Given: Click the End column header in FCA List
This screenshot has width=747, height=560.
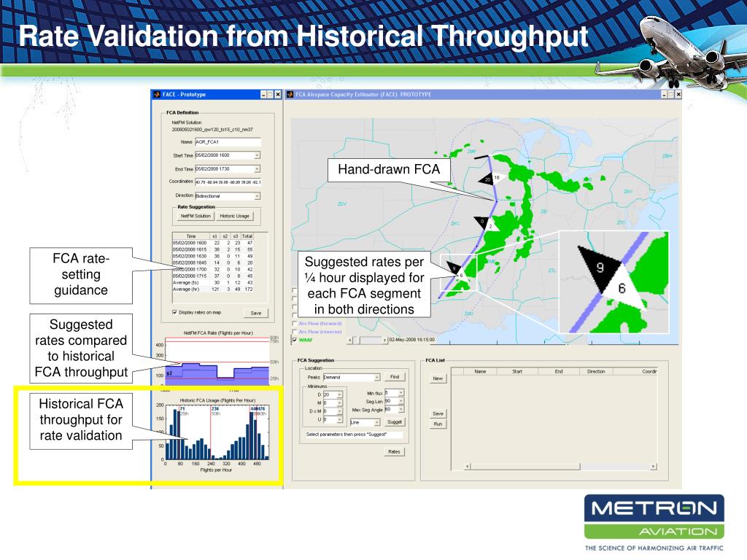Looking at the screenshot, I should [559, 371].
